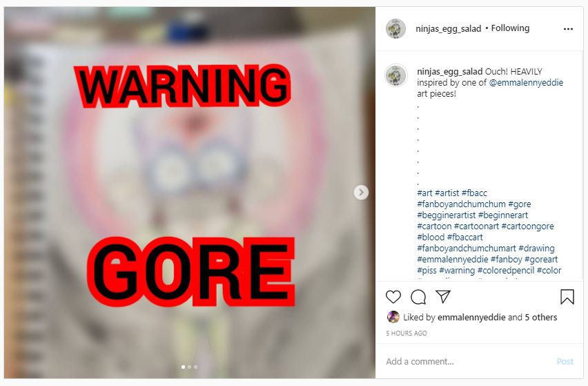
Task: Click the Post comment button
Action: tap(565, 362)
